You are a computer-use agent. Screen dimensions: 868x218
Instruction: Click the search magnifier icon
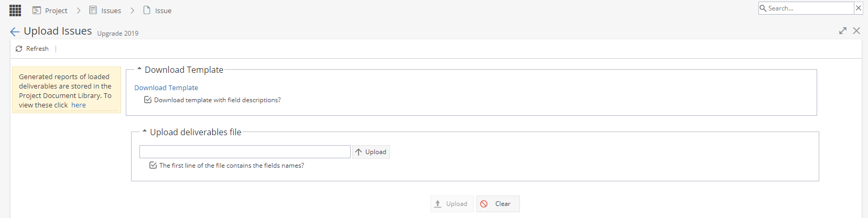pos(763,8)
